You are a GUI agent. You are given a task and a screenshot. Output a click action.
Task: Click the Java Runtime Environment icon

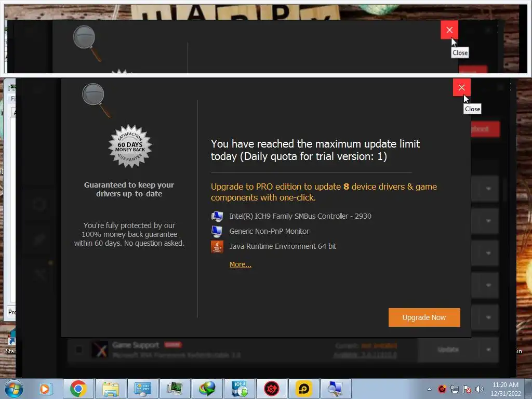[217, 247]
